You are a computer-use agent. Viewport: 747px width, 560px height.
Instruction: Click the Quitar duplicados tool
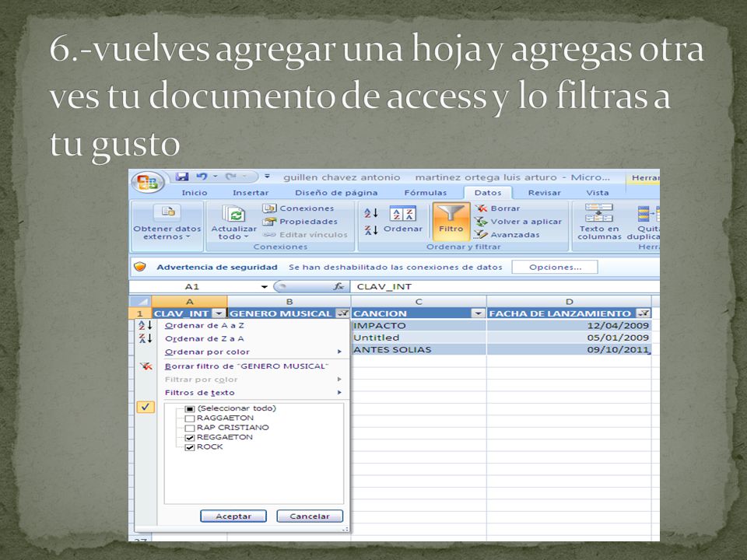tap(644, 222)
